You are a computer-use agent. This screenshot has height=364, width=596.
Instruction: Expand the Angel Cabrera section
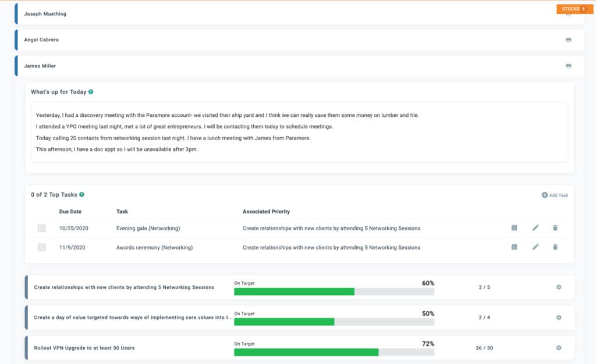click(41, 40)
